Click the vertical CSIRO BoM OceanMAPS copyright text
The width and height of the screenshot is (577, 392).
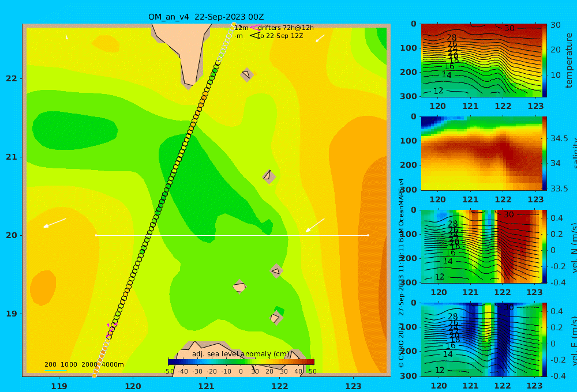click(401, 273)
